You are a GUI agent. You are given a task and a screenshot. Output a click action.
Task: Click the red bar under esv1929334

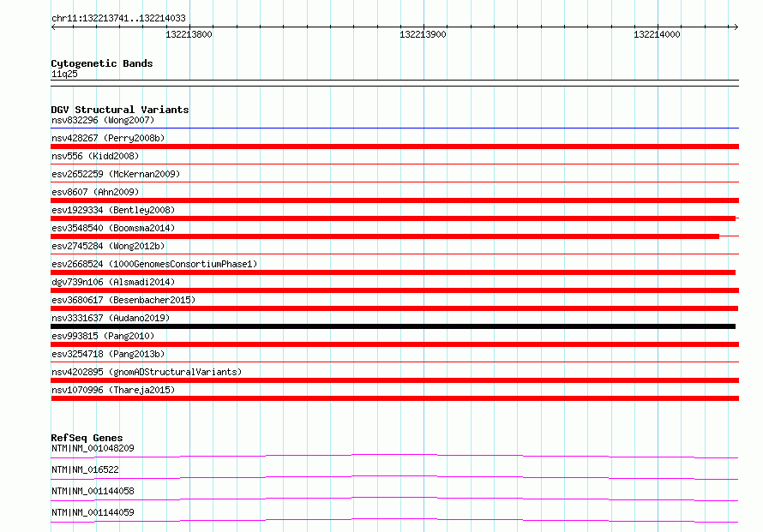pyautogui.click(x=394, y=218)
